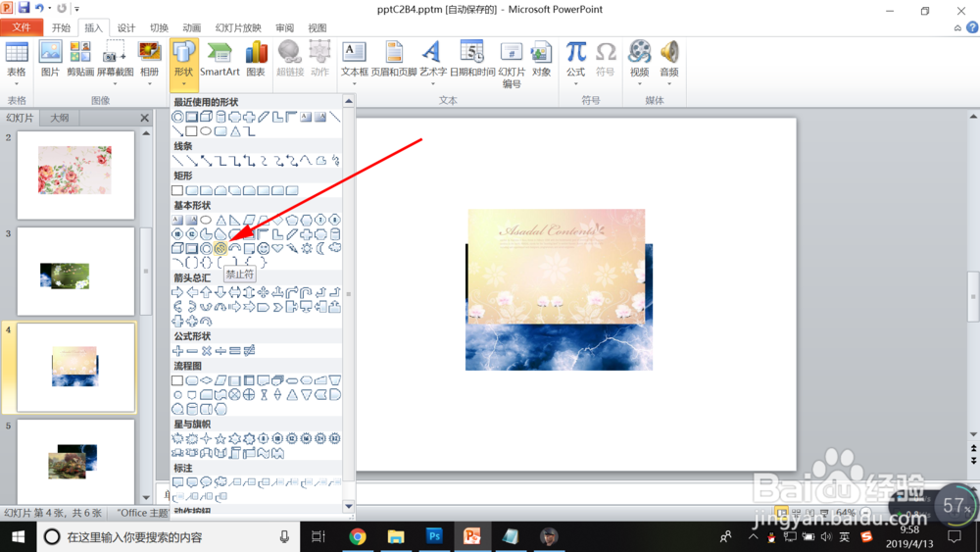Open Chrome from the taskbar
Viewport: 980px width, 552px height.
point(358,536)
